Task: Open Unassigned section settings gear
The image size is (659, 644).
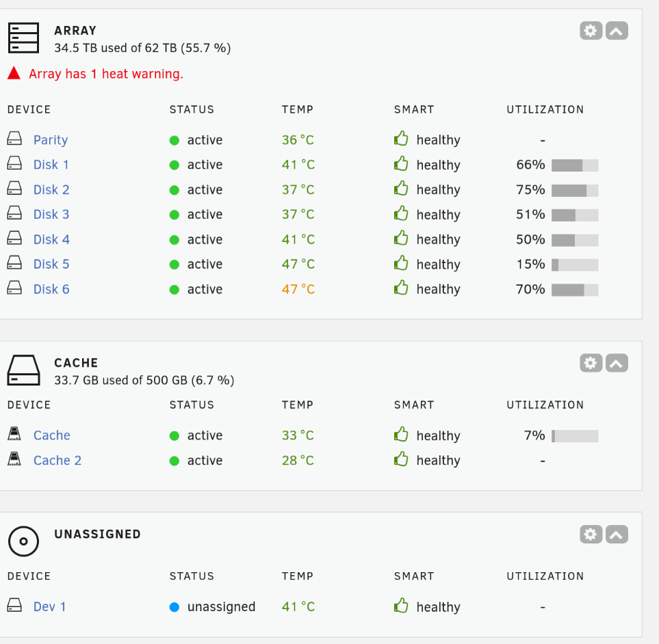Action: [x=591, y=534]
